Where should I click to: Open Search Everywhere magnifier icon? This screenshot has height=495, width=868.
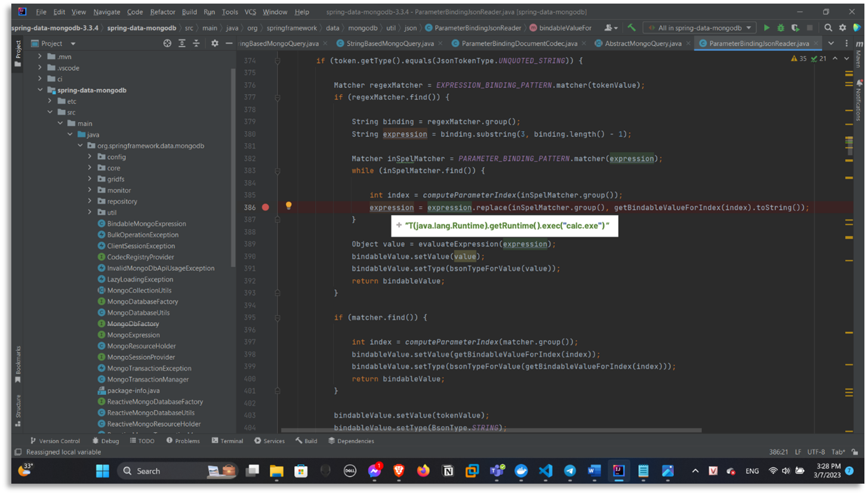pos(828,27)
